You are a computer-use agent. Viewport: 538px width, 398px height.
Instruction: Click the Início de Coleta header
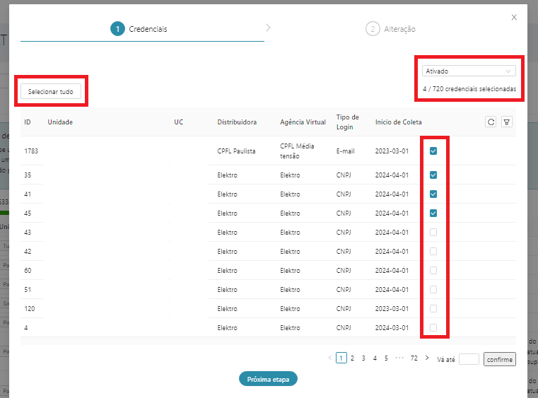[x=398, y=122]
